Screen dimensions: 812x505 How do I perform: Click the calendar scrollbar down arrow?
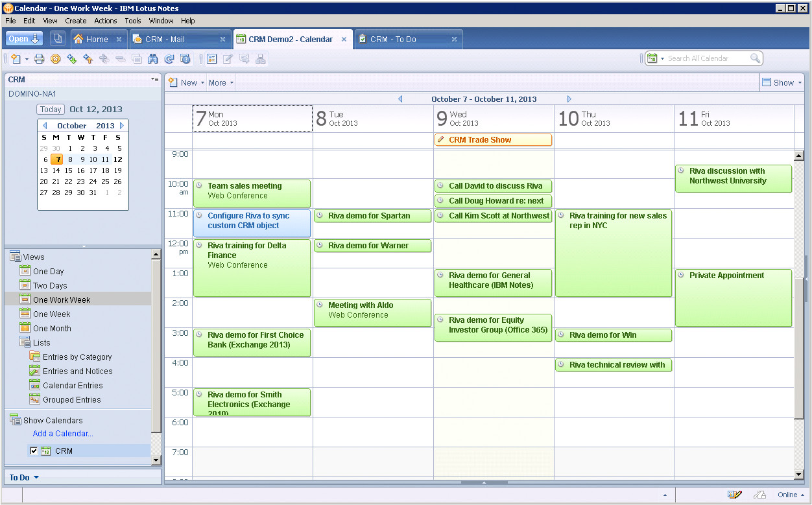(x=799, y=474)
